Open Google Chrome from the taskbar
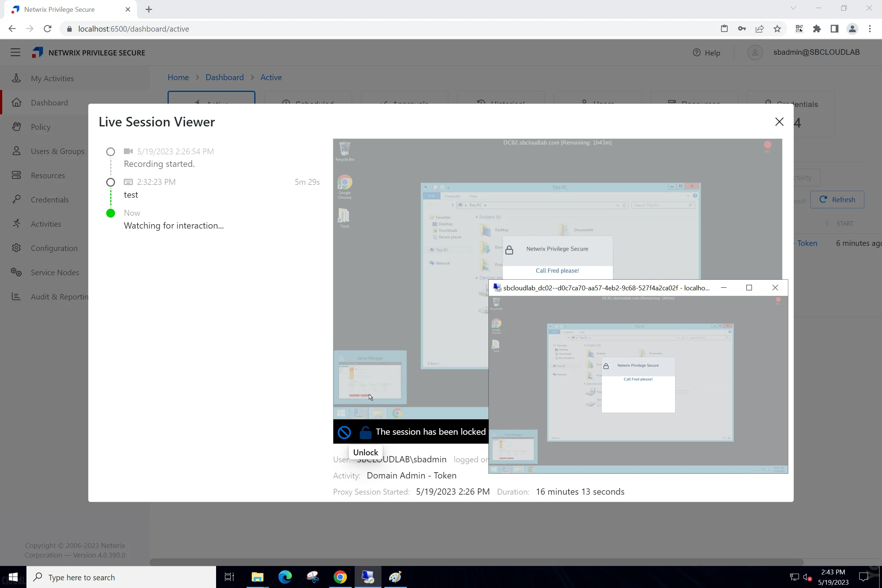 tap(340, 577)
